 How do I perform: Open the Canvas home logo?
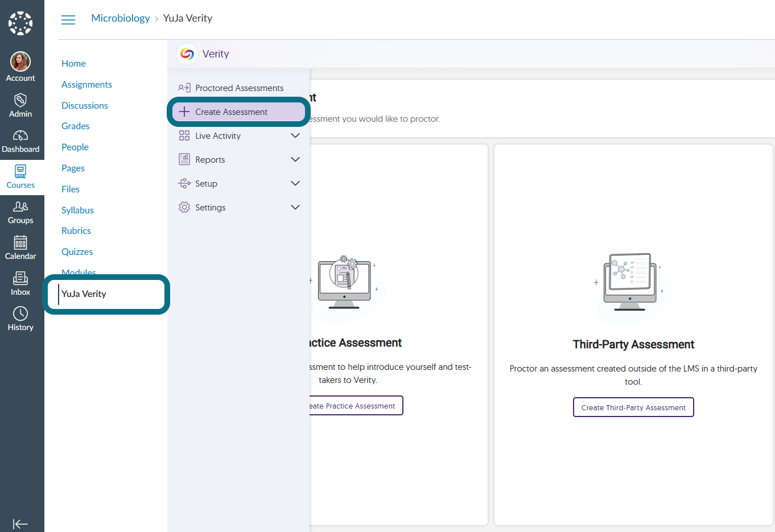point(20,23)
